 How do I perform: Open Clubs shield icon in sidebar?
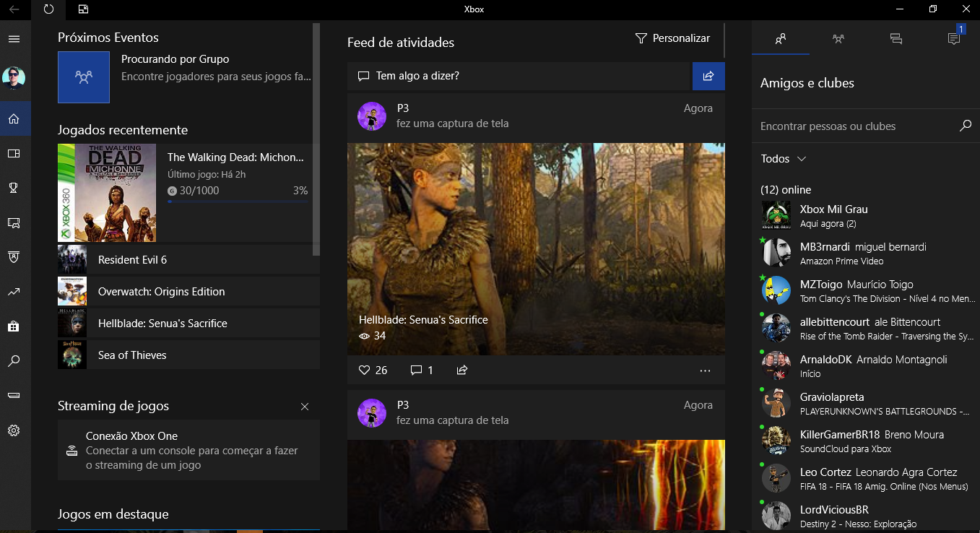tap(14, 257)
